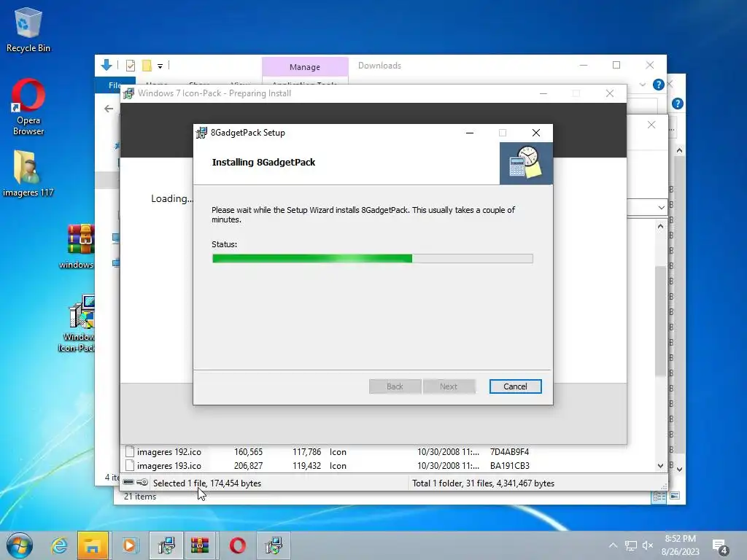
Task: Switch to the first installer taskbar icon
Action: 166,545
